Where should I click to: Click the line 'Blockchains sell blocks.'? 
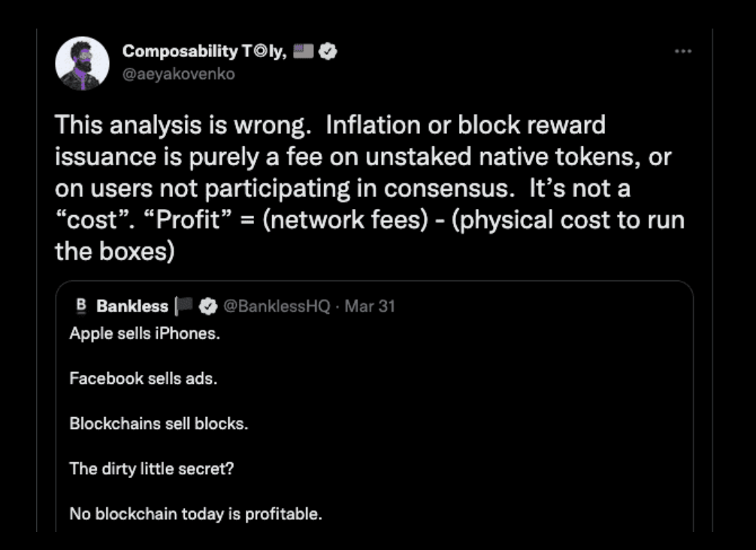tap(159, 424)
